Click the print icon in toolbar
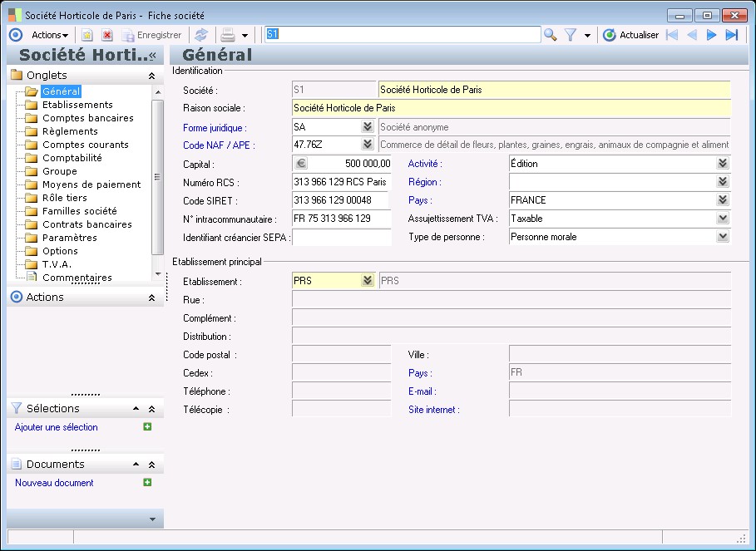The height and width of the screenshot is (551, 756). tap(226, 35)
